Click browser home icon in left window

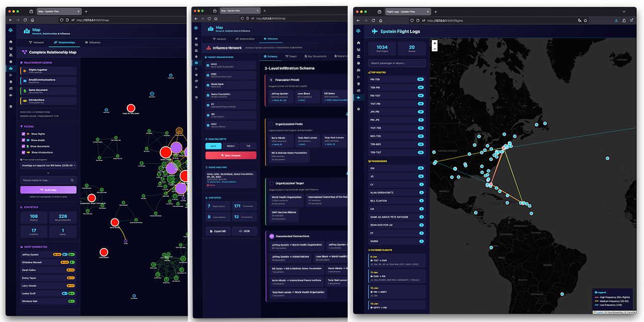(x=32, y=20)
